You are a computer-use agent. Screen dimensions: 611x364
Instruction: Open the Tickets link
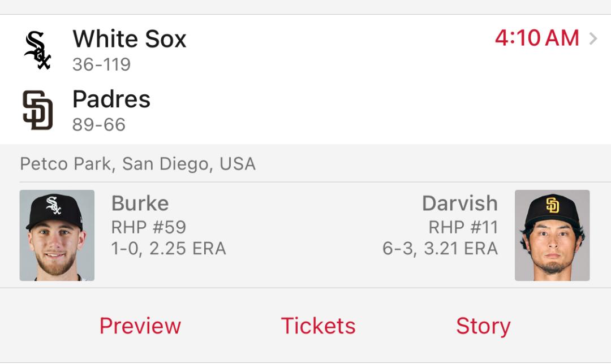tap(318, 326)
